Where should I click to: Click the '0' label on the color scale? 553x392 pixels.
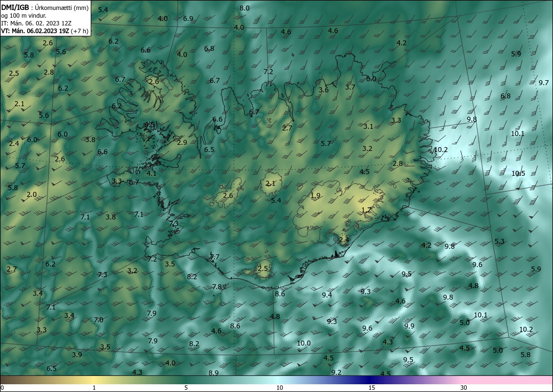pos(2,388)
